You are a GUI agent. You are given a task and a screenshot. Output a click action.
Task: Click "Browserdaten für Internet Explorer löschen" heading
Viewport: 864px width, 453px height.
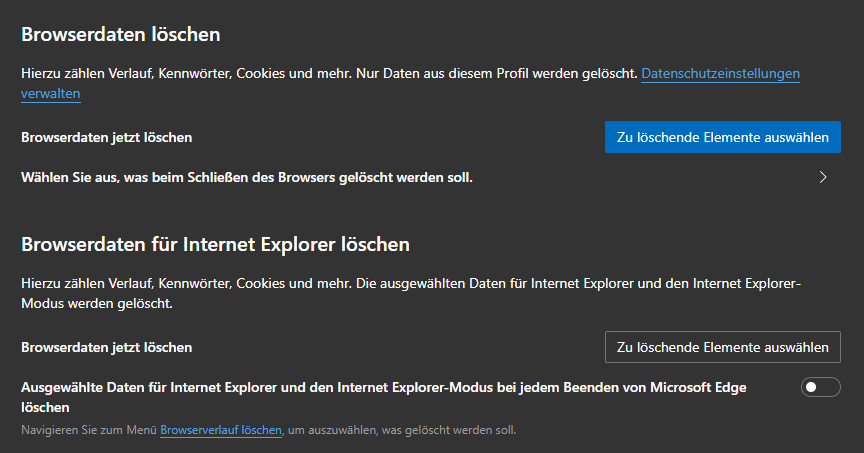pos(216,244)
